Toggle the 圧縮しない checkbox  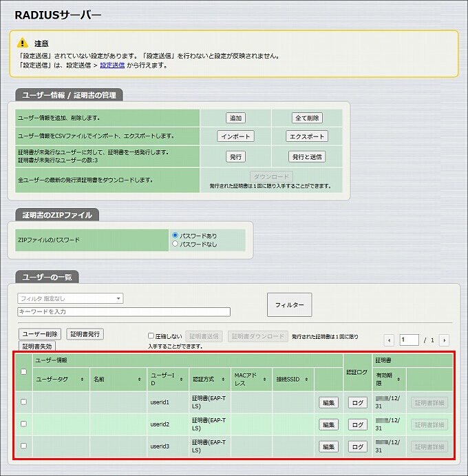151,335
